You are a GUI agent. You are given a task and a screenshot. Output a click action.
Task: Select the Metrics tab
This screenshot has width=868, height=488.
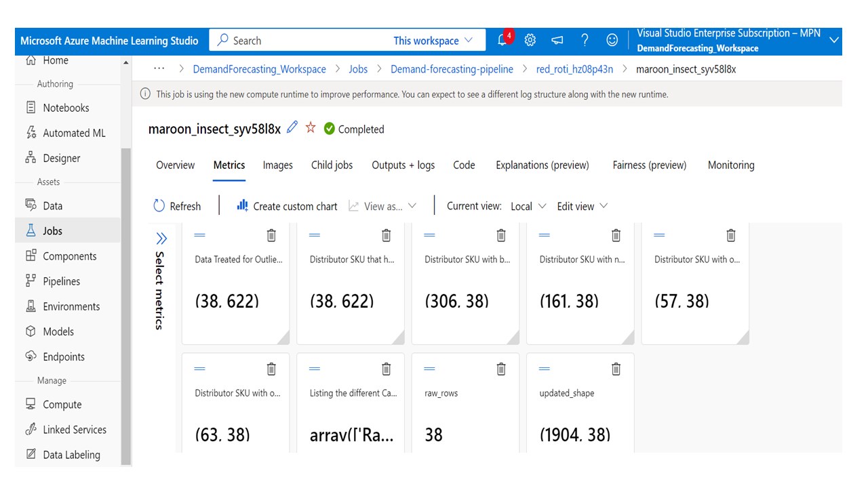coord(229,165)
